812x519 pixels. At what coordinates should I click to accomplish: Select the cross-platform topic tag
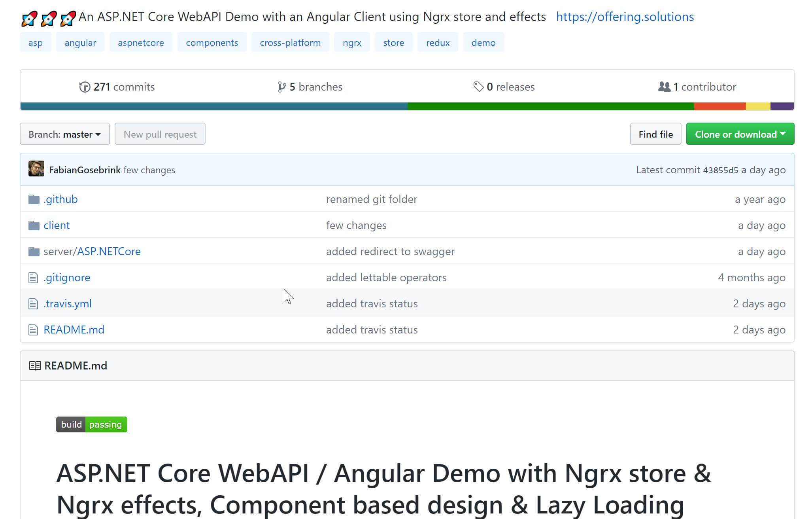[290, 43]
